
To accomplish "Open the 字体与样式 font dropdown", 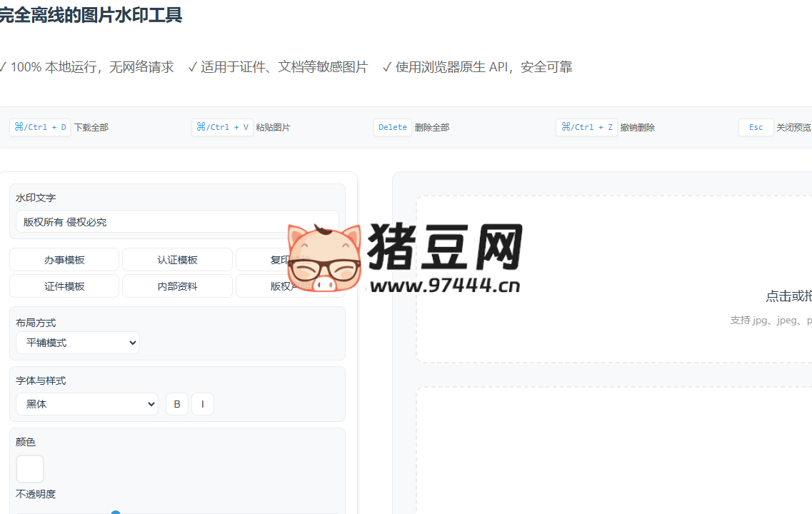I will coord(86,403).
